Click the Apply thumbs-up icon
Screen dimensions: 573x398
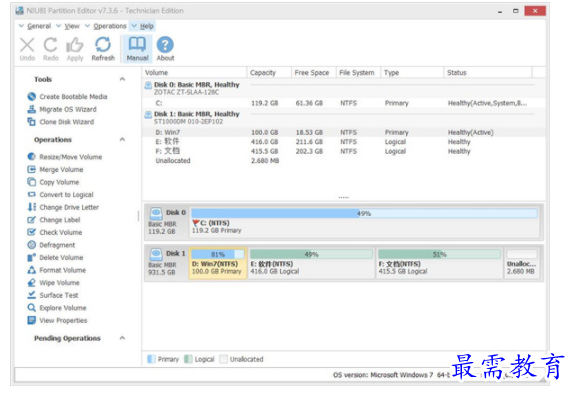click(x=75, y=49)
